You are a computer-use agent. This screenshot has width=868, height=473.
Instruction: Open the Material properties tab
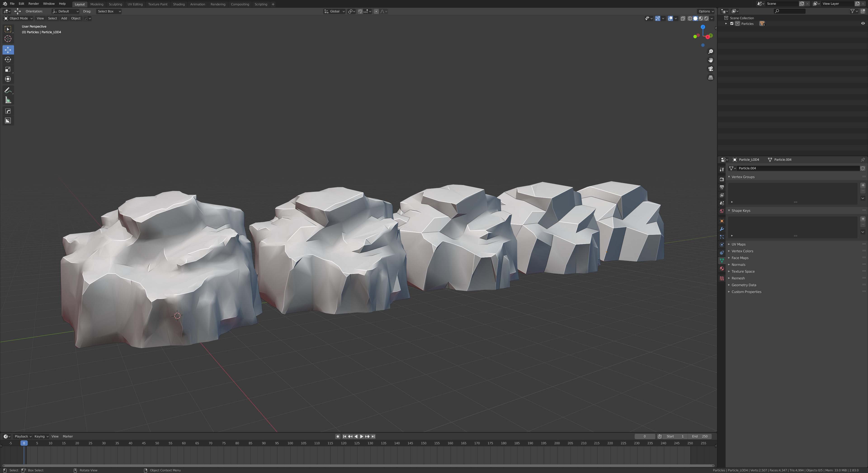point(722,269)
